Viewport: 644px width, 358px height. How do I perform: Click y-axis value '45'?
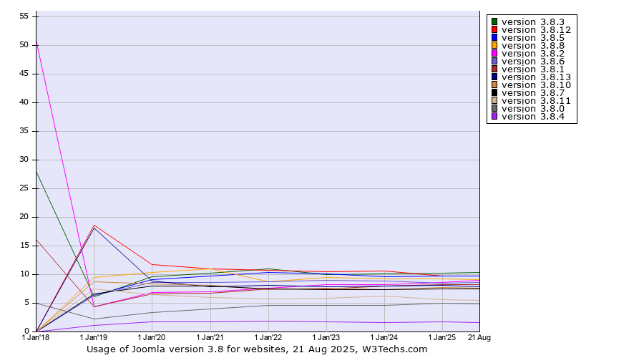[x=24, y=74]
